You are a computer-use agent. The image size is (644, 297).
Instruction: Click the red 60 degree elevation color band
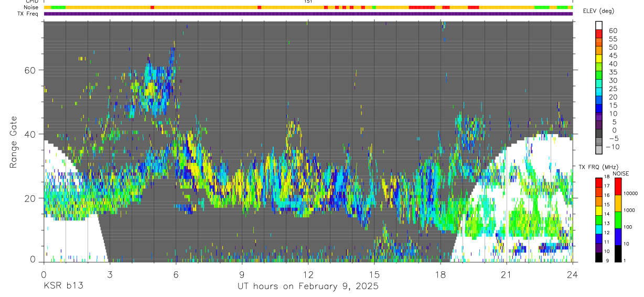coord(599,34)
